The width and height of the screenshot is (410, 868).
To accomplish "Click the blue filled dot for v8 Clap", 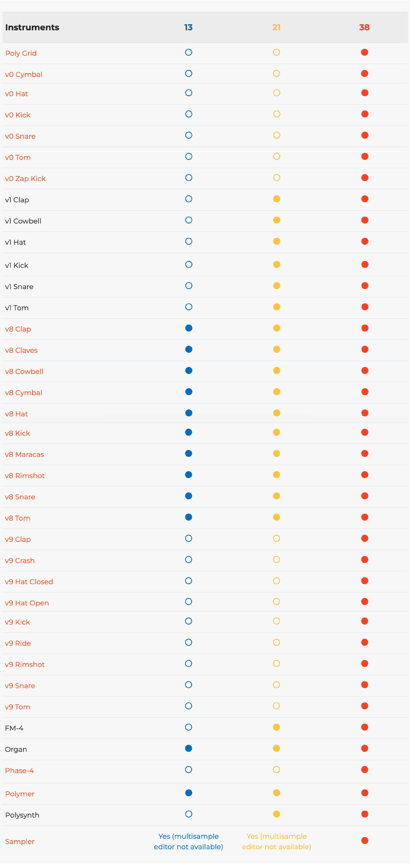I will pyautogui.click(x=189, y=328).
